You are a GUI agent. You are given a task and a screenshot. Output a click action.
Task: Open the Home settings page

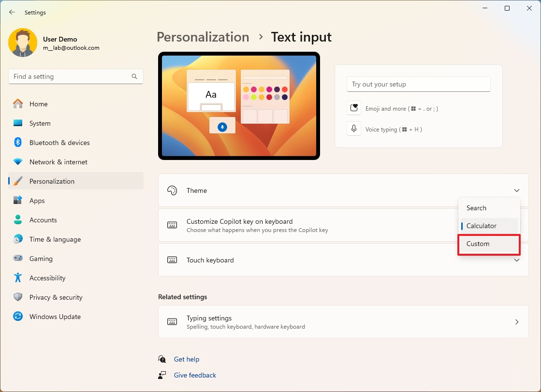pos(76,104)
